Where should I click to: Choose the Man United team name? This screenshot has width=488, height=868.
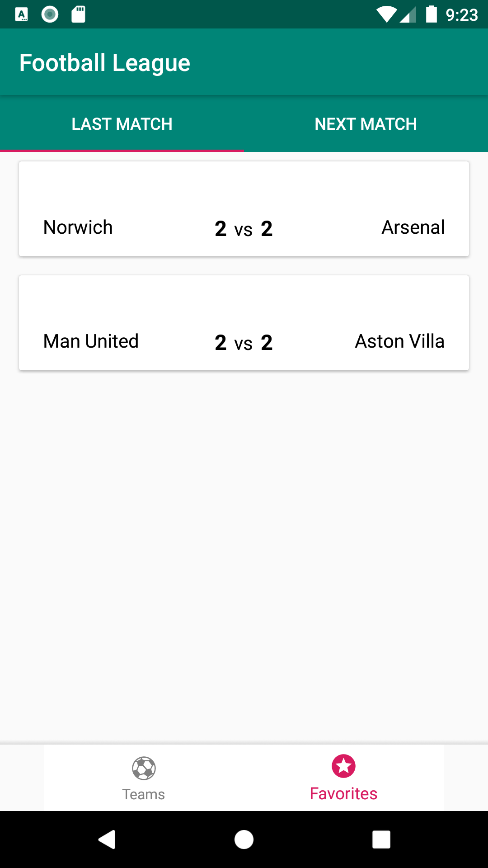point(91,341)
